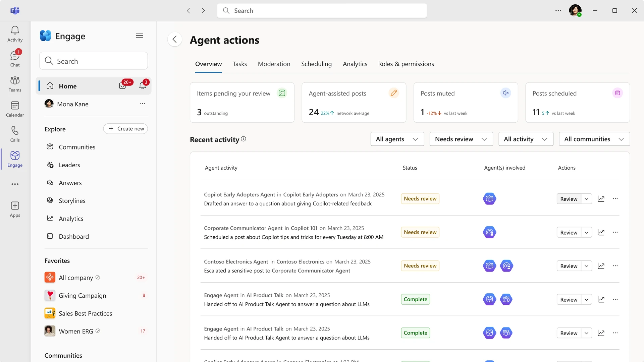Go forward with the title bar arrow
The height and width of the screenshot is (362, 644).
tap(203, 11)
